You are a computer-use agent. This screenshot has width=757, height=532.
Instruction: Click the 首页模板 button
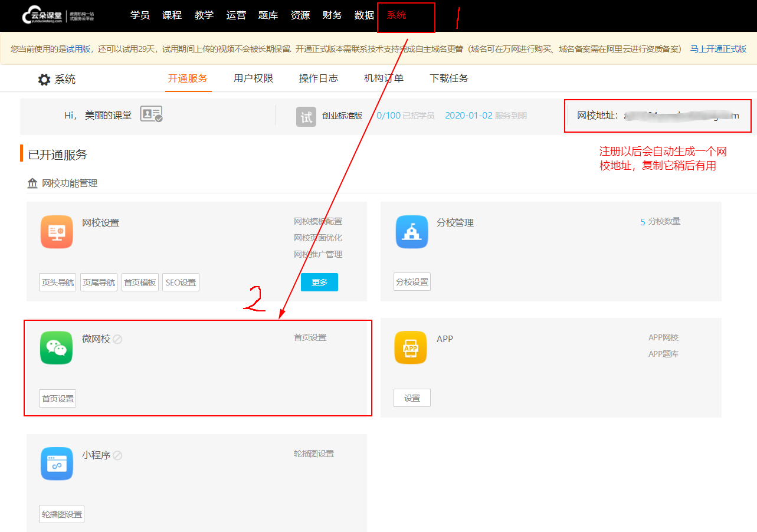point(140,283)
